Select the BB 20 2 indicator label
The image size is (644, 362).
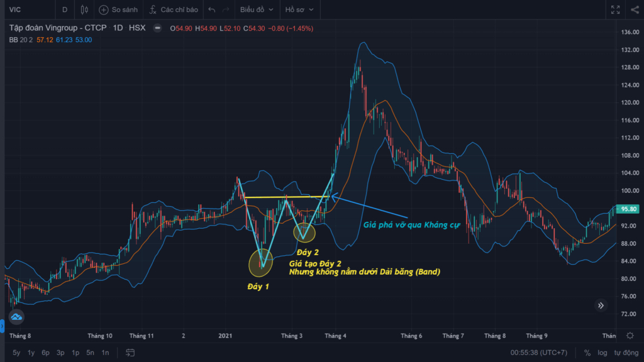pos(21,40)
